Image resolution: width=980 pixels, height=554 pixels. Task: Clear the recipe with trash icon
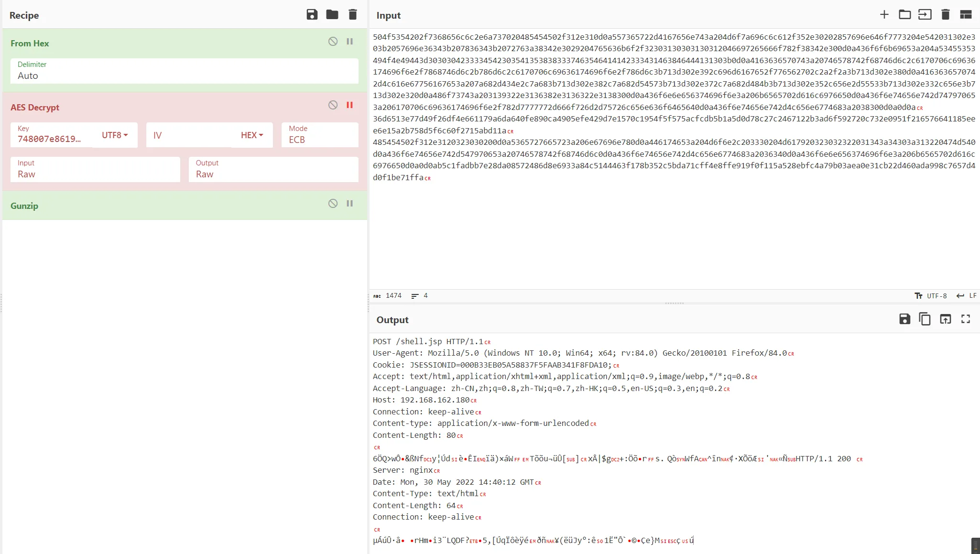coord(353,15)
